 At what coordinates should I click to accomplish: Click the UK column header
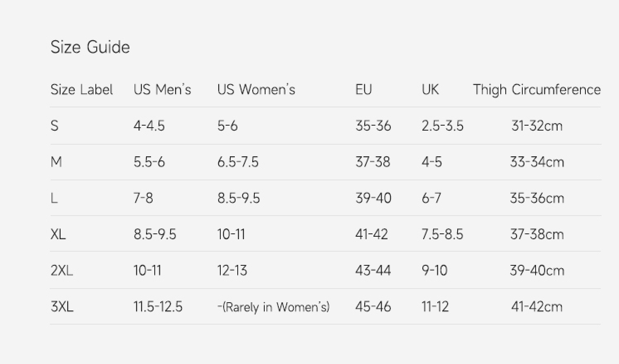coord(430,90)
